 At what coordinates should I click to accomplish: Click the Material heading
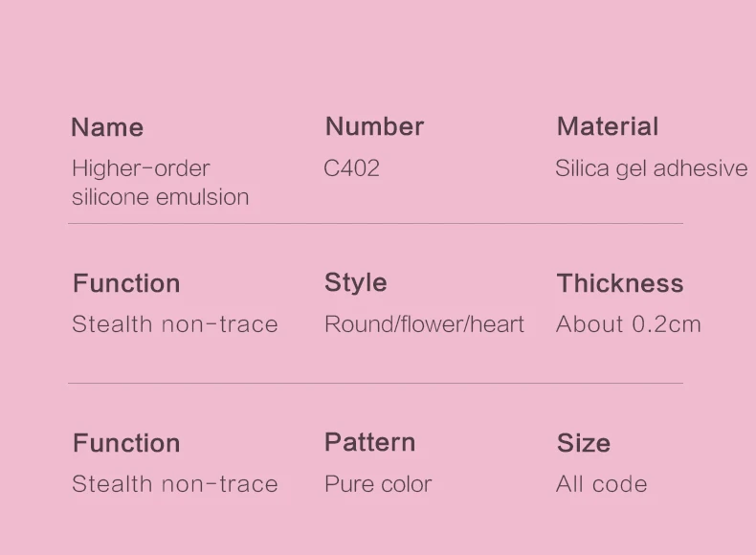click(608, 127)
